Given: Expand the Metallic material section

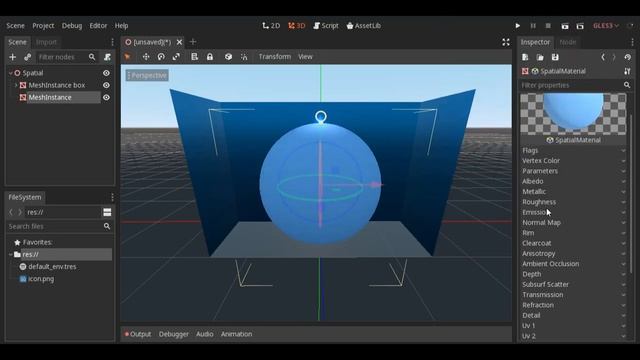Looking at the screenshot, I should pyautogui.click(x=573, y=191).
